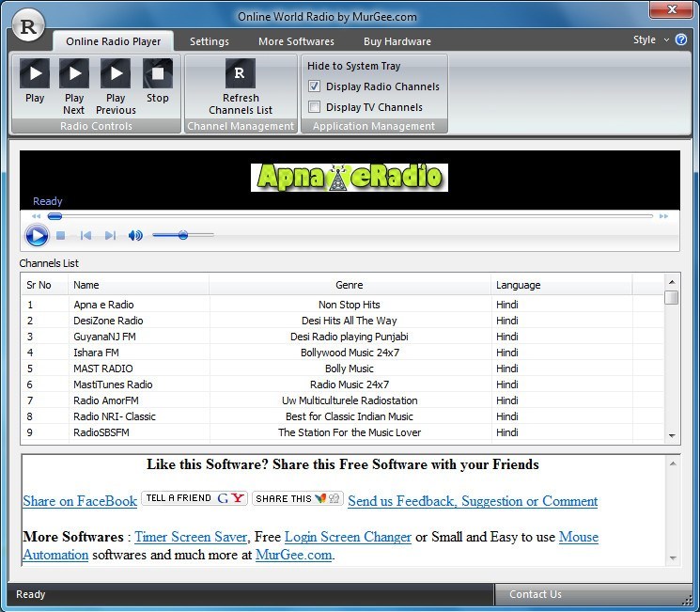
Task: Click the Stop ribbon button
Action: (158, 81)
